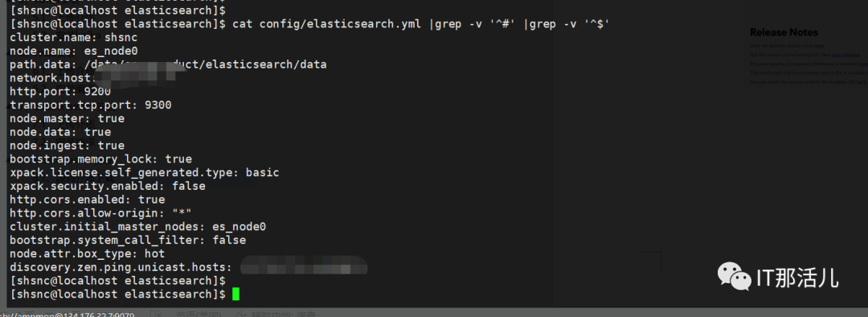
Task: Click the 'transport.tcp.port: 9300' line
Action: pos(91,105)
